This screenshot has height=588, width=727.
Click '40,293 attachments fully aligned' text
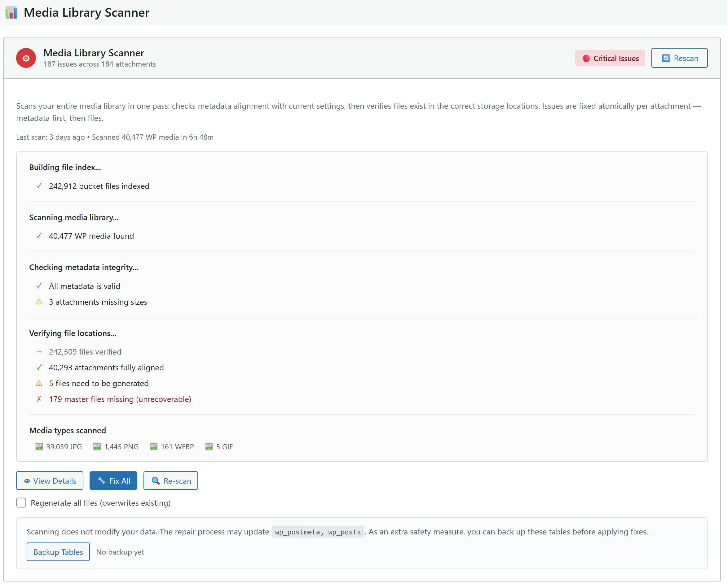(106, 368)
